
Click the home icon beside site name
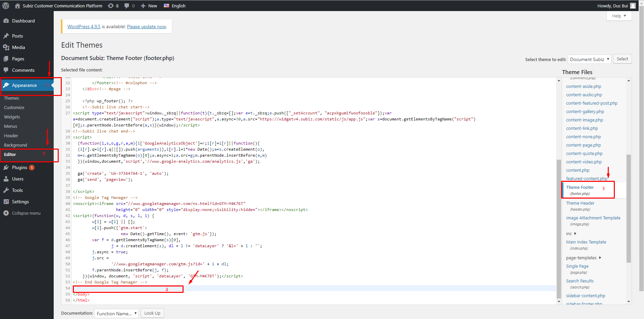click(17, 6)
